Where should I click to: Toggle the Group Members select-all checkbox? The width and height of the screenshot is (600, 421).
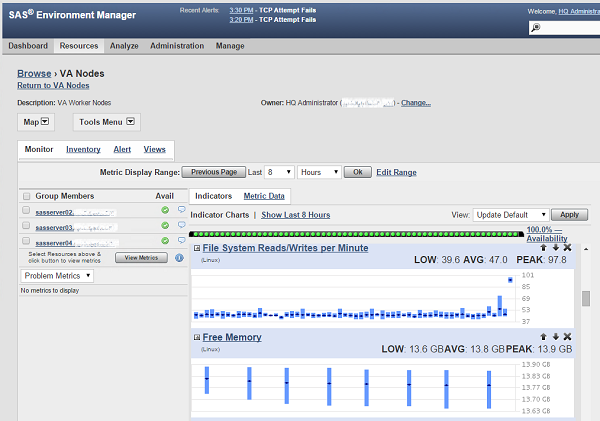26,196
